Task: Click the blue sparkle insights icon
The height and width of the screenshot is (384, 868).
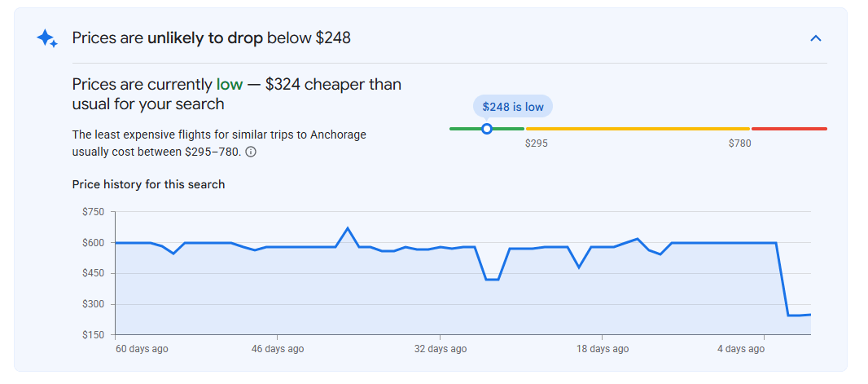Action: tap(47, 38)
